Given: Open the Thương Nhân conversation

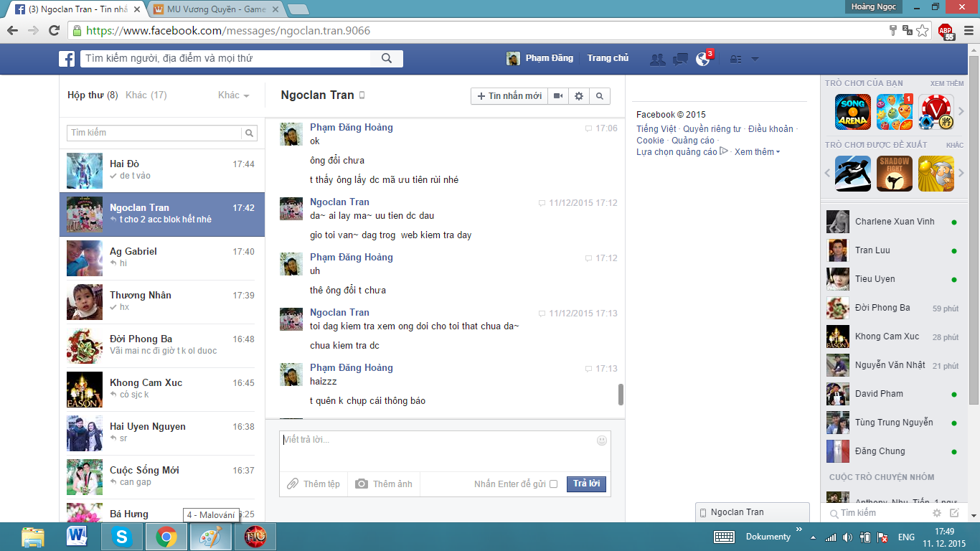Looking at the screenshot, I should (162, 302).
